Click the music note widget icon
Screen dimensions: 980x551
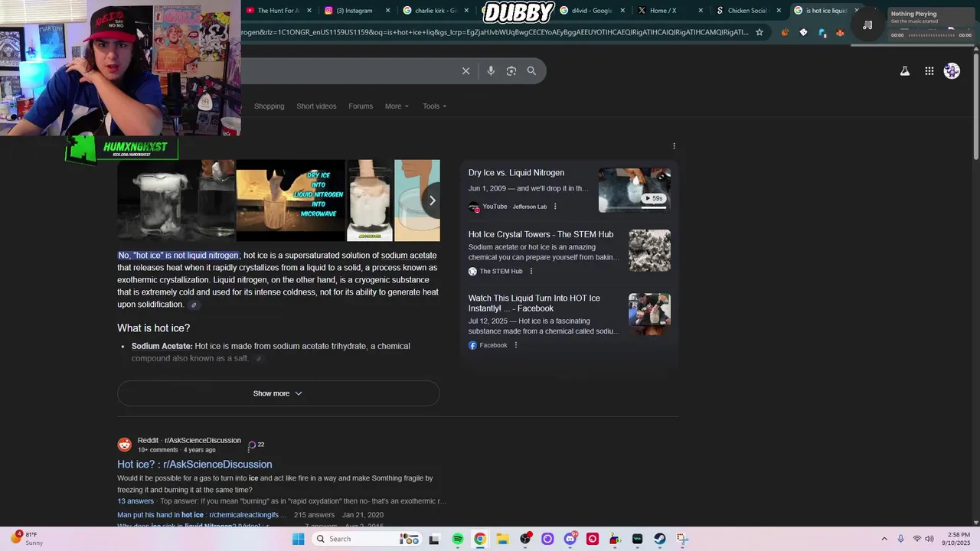point(867,25)
